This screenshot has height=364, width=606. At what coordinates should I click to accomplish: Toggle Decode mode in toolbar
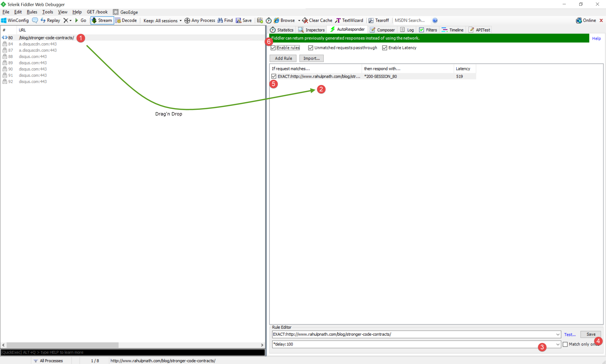[x=126, y=20]
